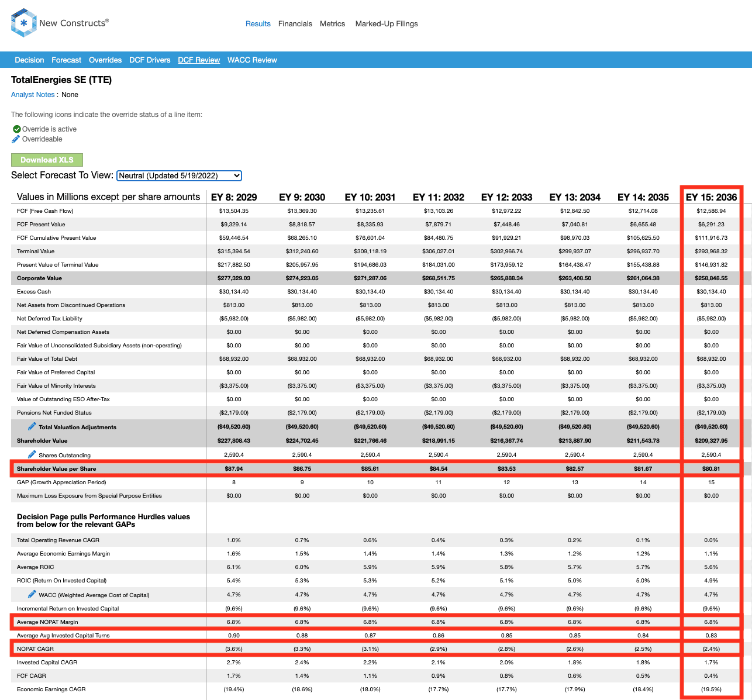This screenshot has height=700, width=752.
Task: Click the GAP (Growth Appreciation Period) label
Action: (x=61, y=482)
